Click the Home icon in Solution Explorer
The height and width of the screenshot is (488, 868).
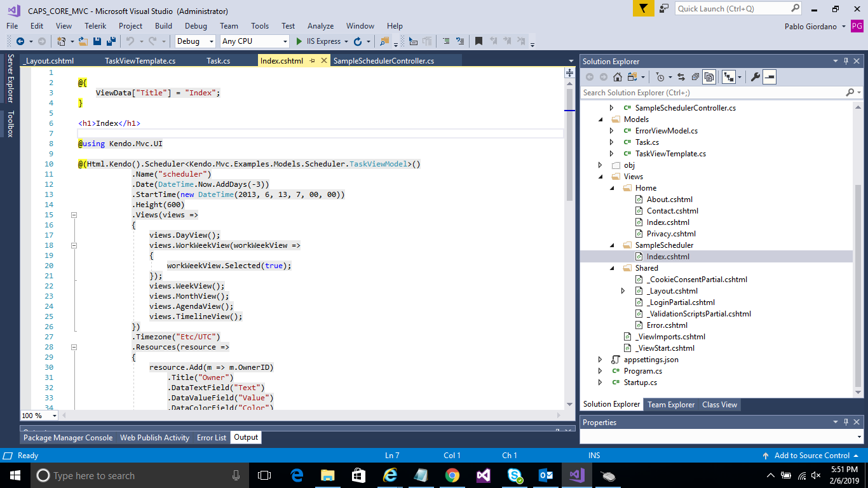(x=618, y=77)
